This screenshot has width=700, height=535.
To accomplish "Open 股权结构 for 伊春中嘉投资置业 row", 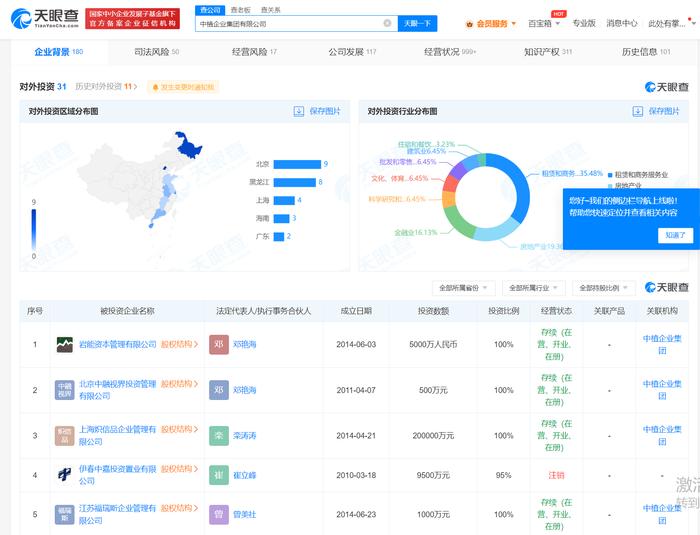I will click(x=179, y=468).
